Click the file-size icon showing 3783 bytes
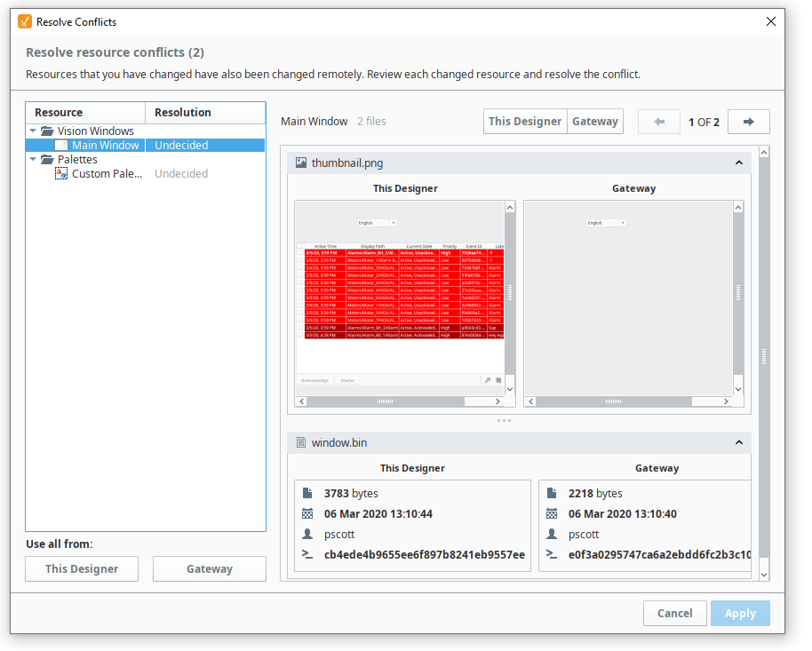The width and height of the screenshot is (812, 651). (307, 493)
